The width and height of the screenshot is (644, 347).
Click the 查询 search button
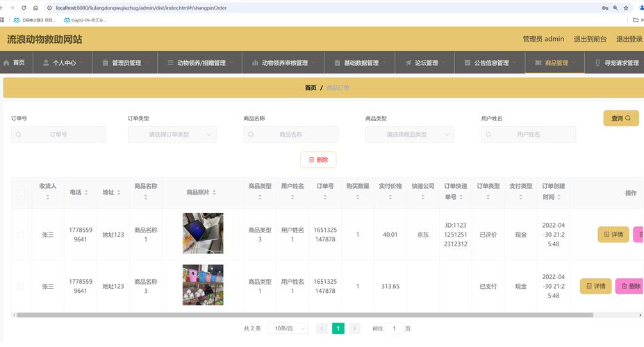pos(621,118)
